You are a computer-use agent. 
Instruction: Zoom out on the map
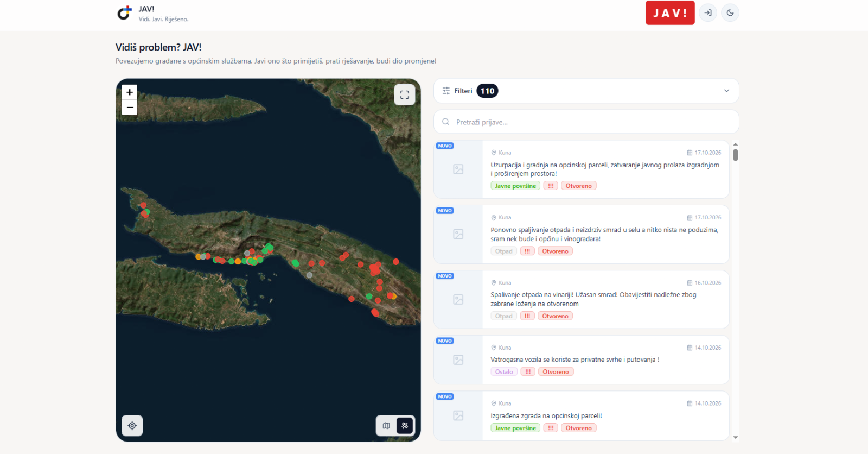[130, 108]
